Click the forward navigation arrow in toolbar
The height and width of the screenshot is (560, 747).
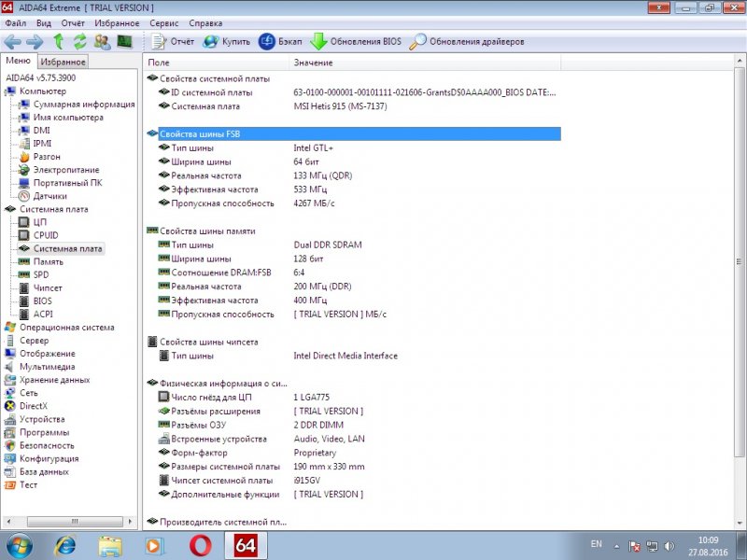(x=35, y=42)
